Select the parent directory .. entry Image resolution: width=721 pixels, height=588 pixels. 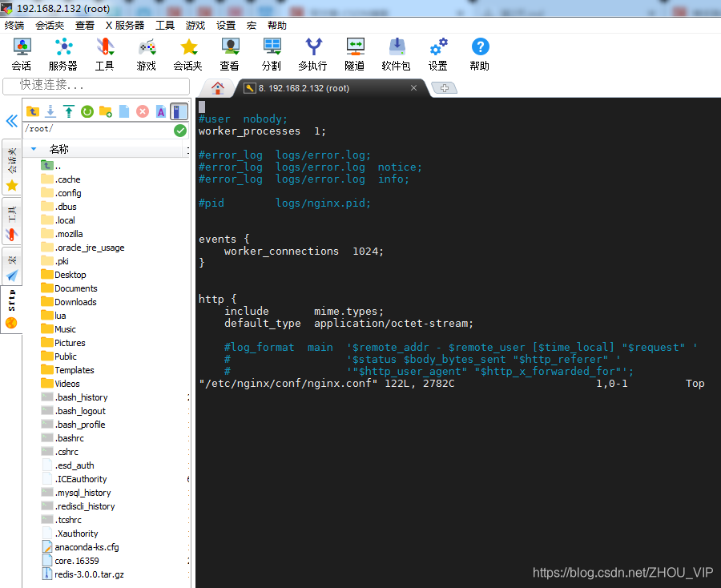point(51,166)
